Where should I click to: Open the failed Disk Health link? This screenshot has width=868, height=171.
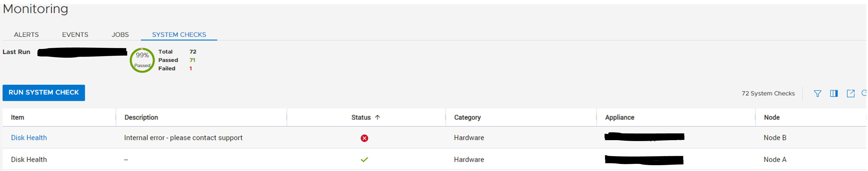point(29,138)
